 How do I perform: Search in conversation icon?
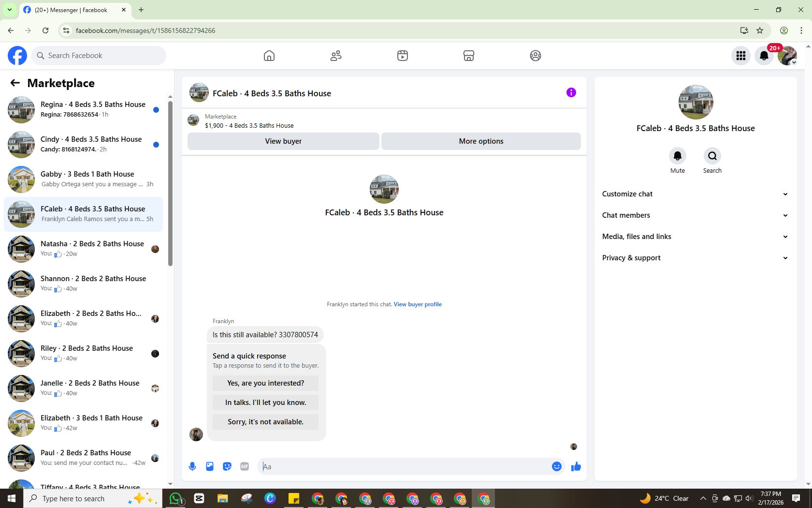(712, 156)
